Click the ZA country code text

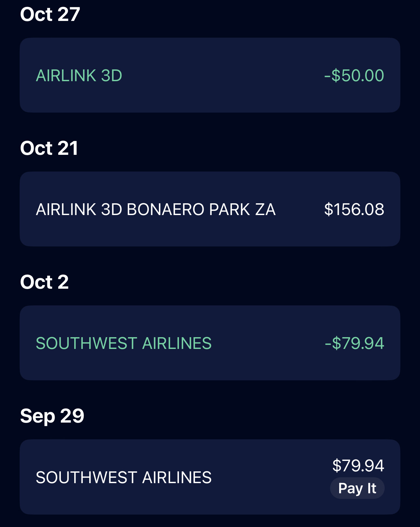[x=265, y=209]
